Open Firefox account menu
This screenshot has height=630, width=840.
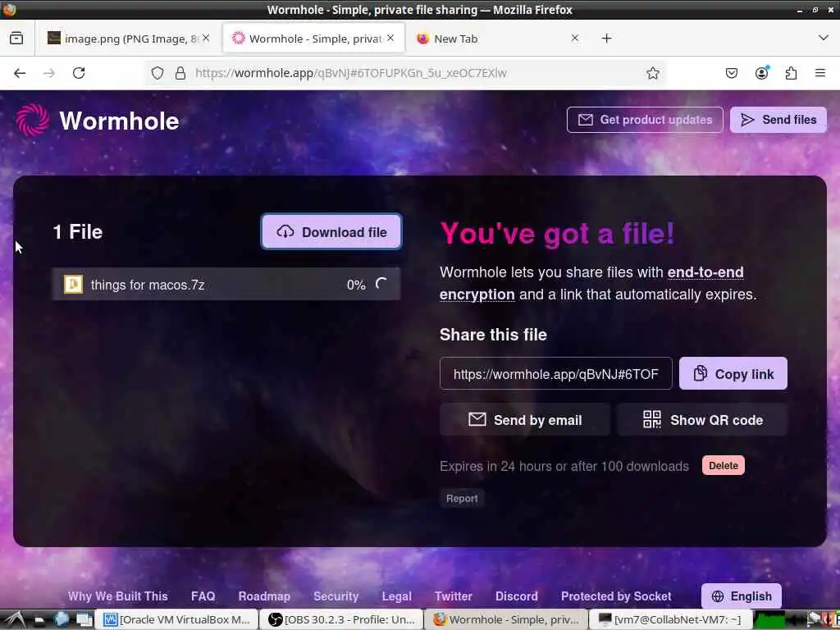[x=761, y=73]
